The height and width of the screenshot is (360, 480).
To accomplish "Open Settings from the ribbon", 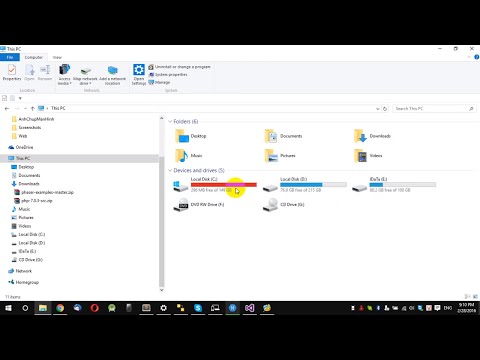I will point(139,75).
